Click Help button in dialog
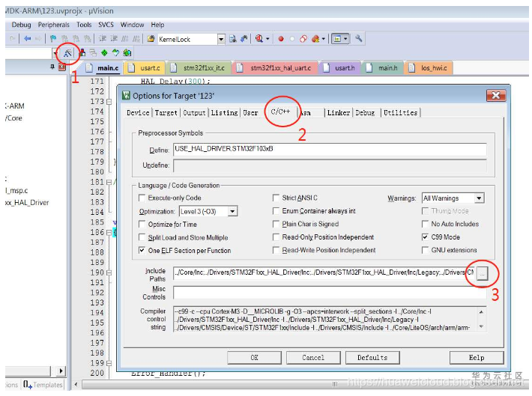This screenshot has height=396, width=532. point(477,357)
